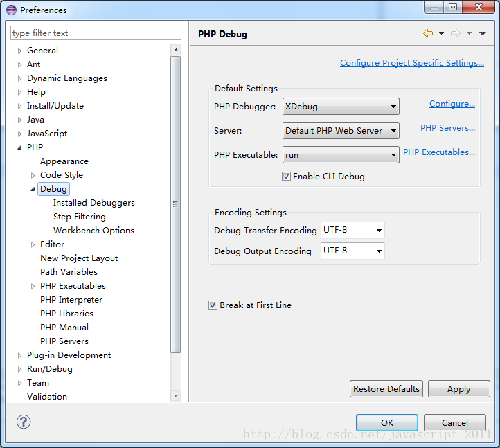Expand the Code Style node
The width and height of the screenshot is (500, 448).
(33, 175)
